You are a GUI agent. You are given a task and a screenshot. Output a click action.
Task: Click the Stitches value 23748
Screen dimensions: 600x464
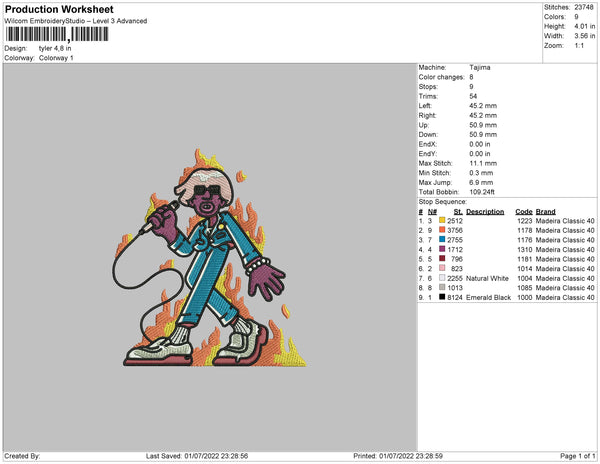584,7
